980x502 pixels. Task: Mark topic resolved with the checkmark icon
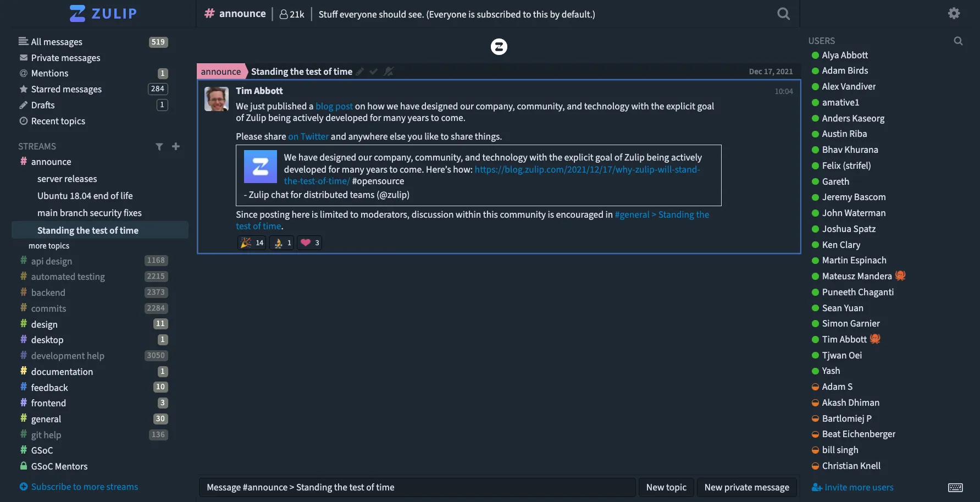click(374, 71)
